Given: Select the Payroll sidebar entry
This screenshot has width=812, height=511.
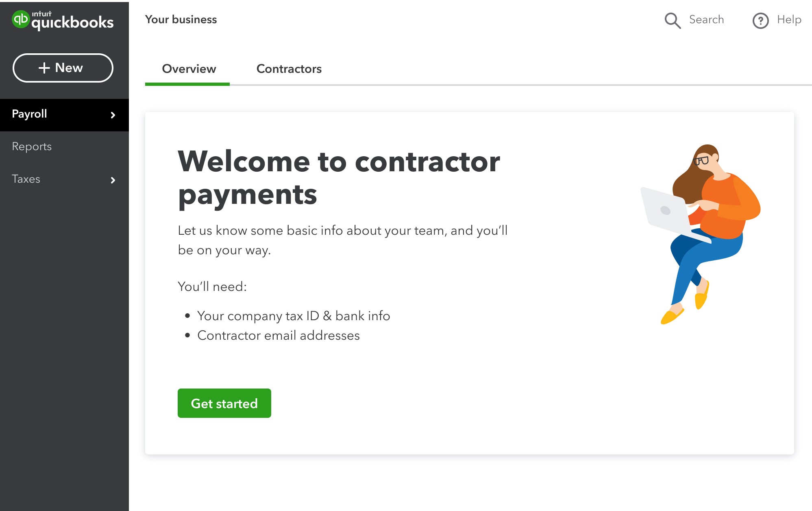Looking at the screenshot, I should pyautogui.click(x=29, y=114).
